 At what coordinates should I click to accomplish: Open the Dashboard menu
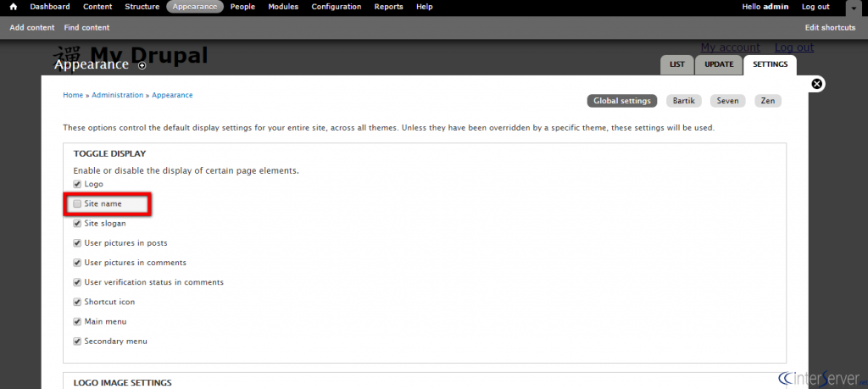pos(50,7)
